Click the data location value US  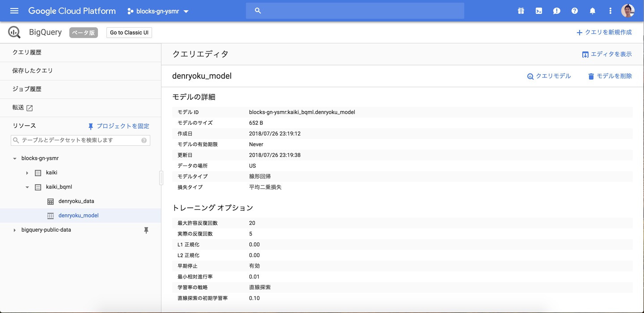252,166
